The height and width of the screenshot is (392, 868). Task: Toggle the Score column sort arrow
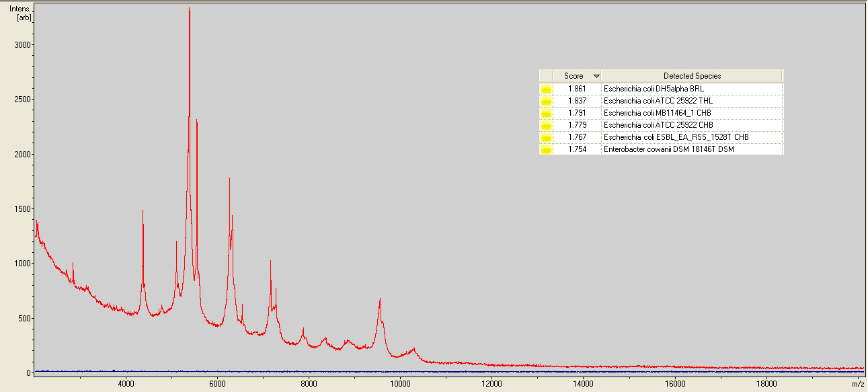596,76
